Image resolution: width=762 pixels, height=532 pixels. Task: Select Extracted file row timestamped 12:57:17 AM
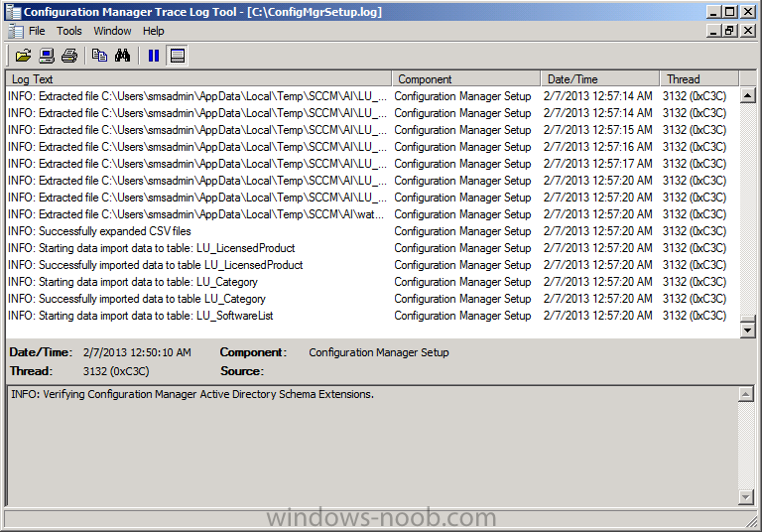coord(372,164)
